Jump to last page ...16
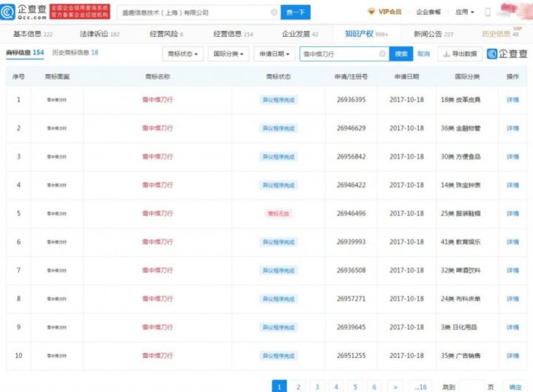The height and width of the screenshot is (392, 533). pos(420,387)
